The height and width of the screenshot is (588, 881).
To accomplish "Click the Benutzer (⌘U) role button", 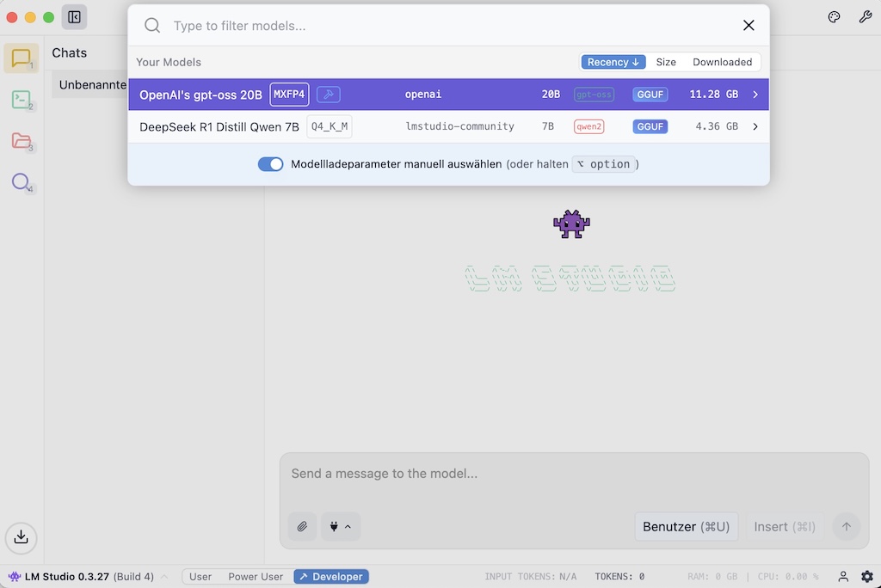I will click(x=686, y=526).
